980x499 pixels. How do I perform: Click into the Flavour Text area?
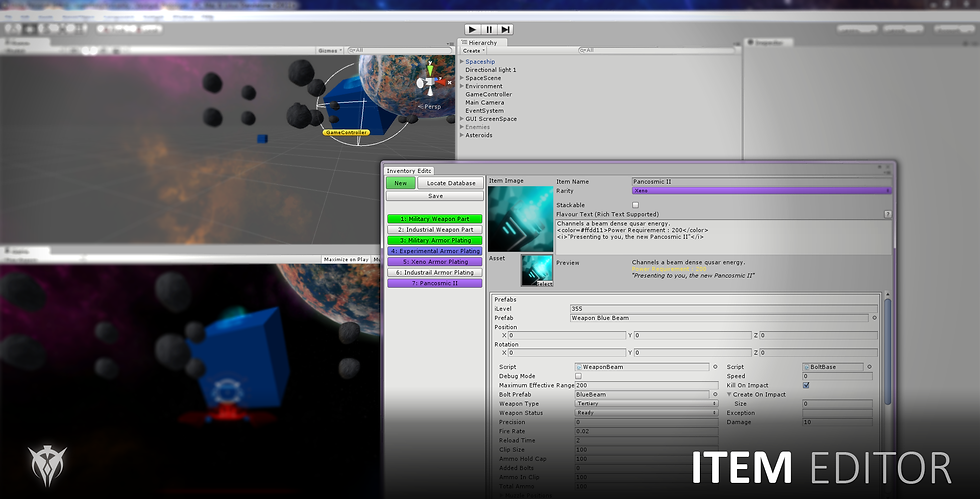pyautogui.click(x=723, y=236)
